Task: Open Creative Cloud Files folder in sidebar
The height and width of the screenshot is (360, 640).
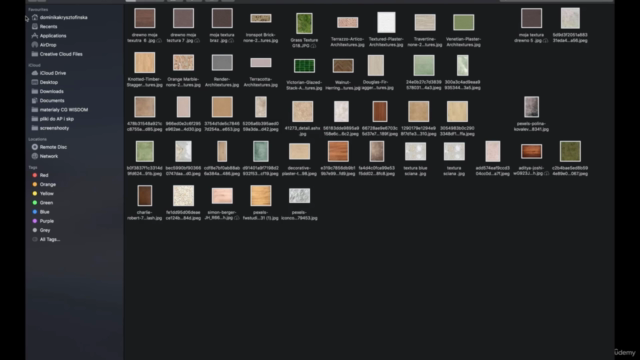Action: (57, 54)
